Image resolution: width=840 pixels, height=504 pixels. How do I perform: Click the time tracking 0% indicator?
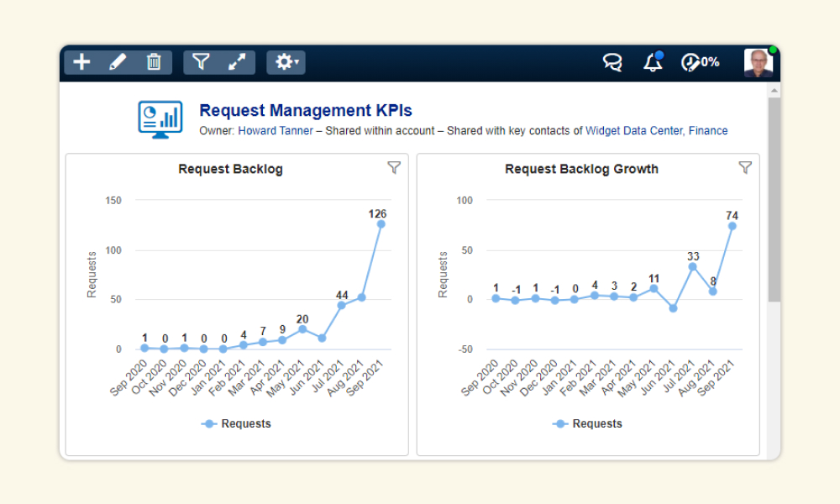(701, 62)
